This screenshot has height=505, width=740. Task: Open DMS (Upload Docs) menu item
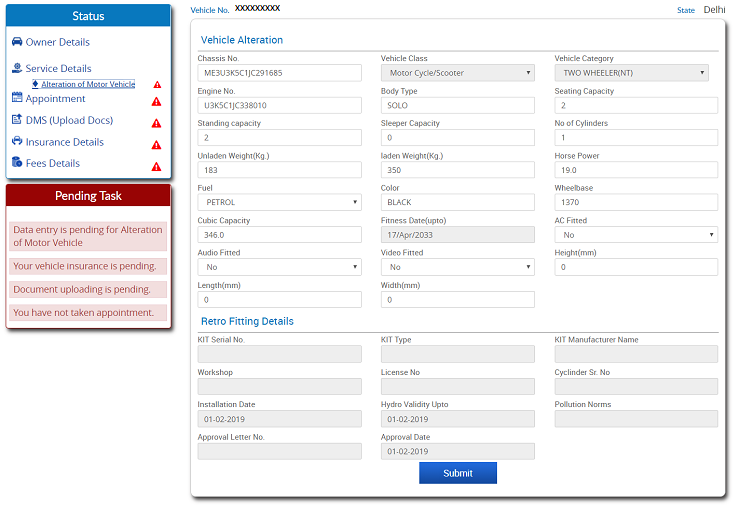tap(69, 120)
